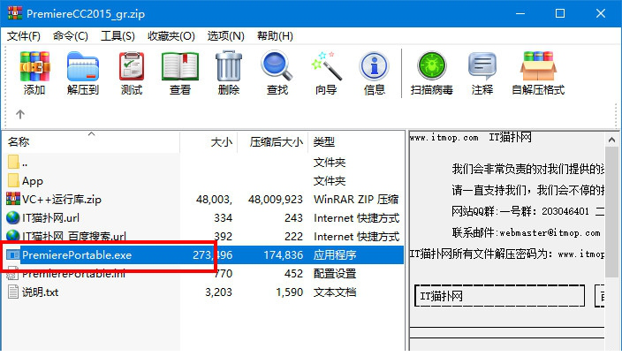This screenshot has width=622, height=364.
Task: Click the Add (添加) toolbar icon
Action: pos(34,66)
